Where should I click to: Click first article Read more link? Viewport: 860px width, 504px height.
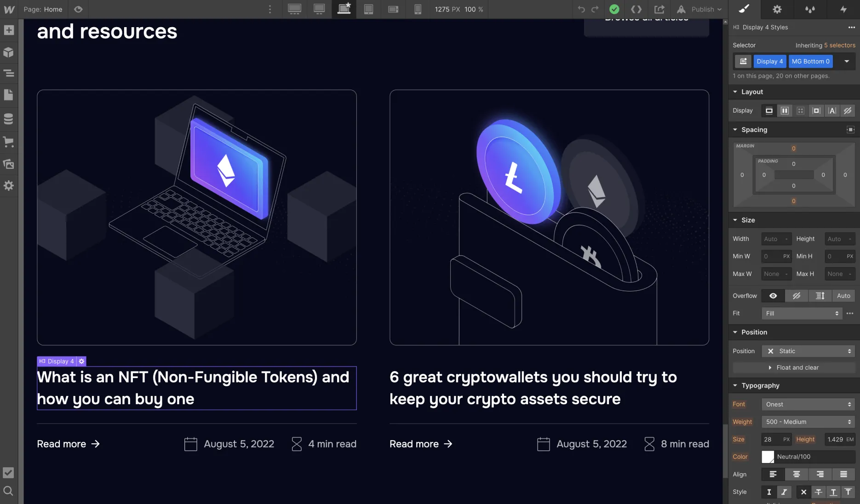pos(69,444)
